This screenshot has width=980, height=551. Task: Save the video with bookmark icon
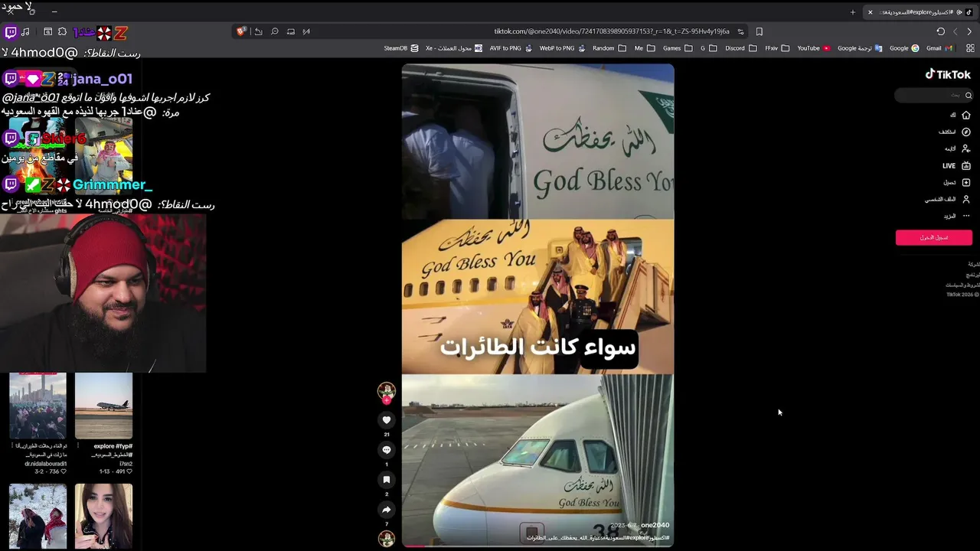tap(387, 480)
